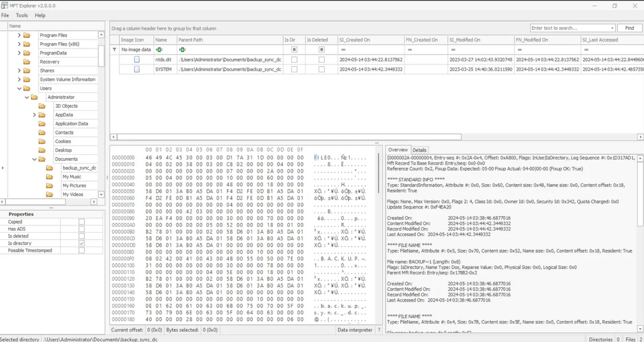Expand the AppData tree node
The height and width of the screenshot is (342, 644).
34,115
